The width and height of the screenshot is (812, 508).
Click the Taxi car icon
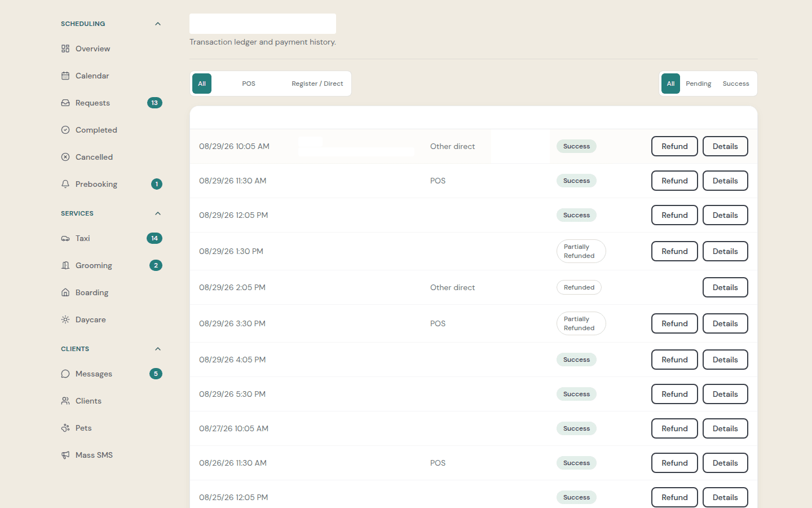(65, 238)
